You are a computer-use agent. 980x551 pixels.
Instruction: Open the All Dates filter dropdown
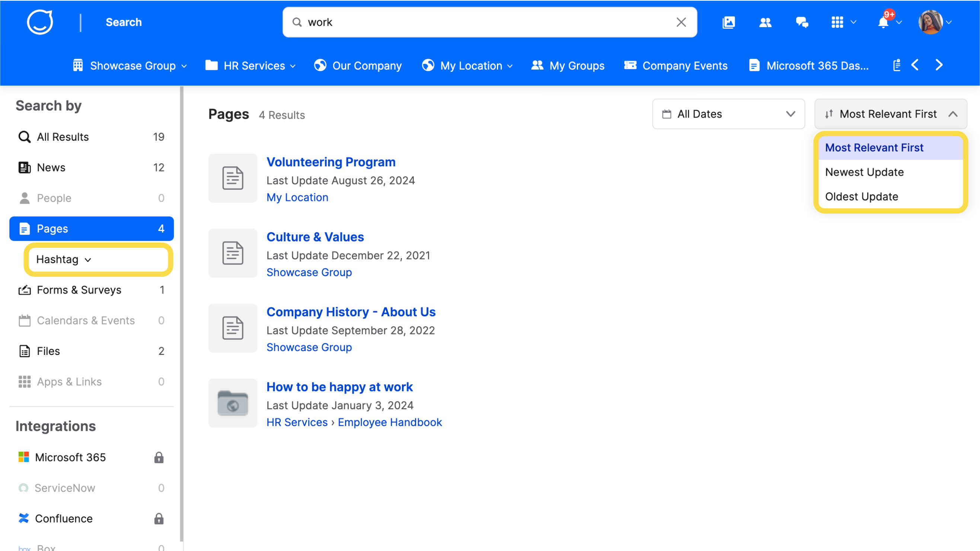tap(728, 114)
